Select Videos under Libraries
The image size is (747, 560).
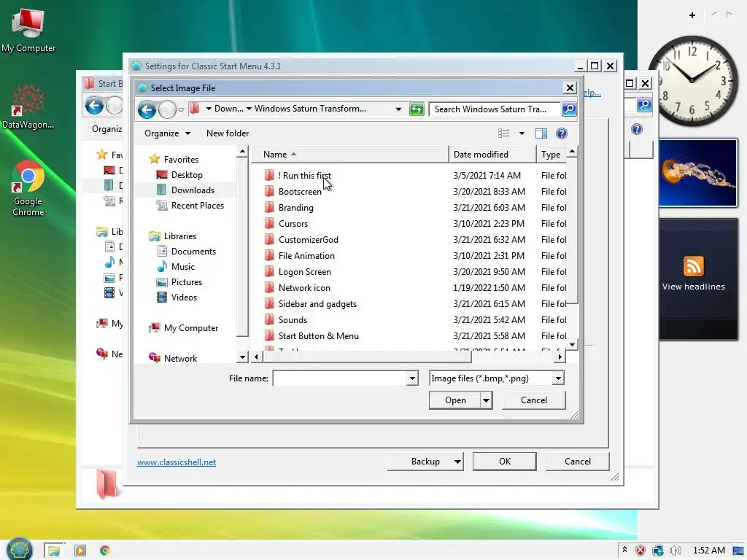184,297
